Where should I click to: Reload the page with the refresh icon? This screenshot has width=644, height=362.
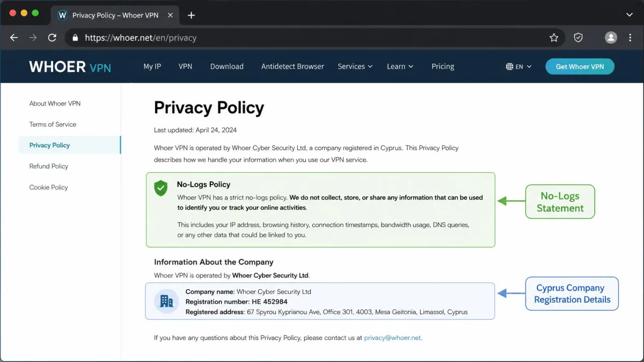(52, 38)
